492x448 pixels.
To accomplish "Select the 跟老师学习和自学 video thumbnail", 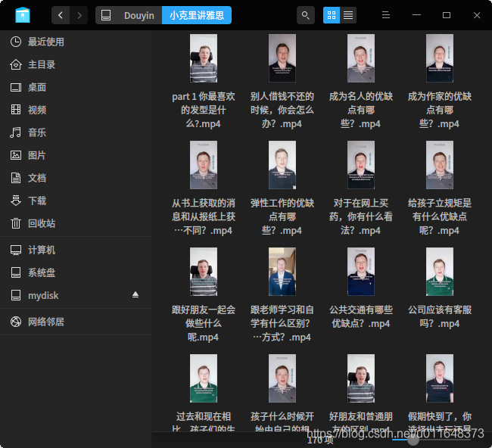I will click(x=282, y=272).
